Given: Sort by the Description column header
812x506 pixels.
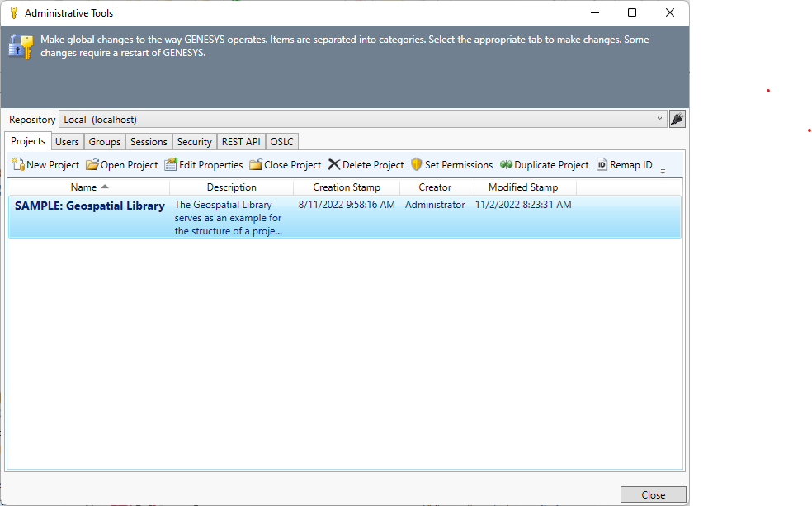Looking at the screenshot, I should [232, 187].
